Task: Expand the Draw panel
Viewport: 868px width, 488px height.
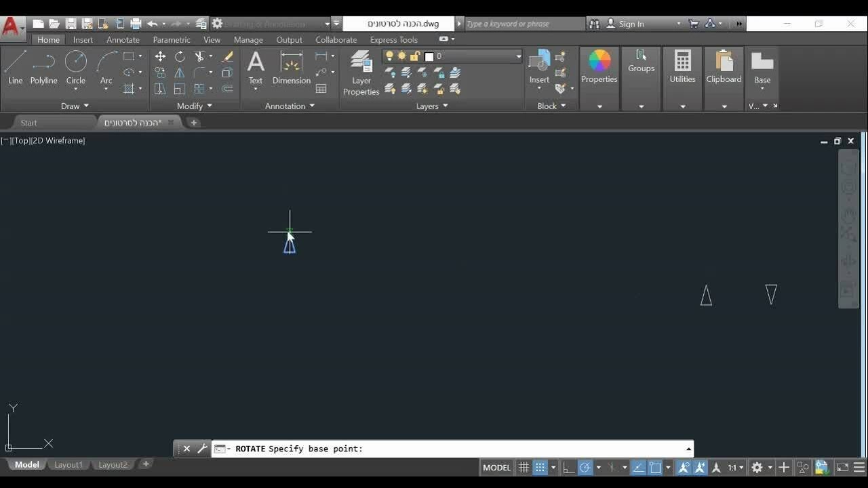Action: pyautogui.click(x=75, y=106)
